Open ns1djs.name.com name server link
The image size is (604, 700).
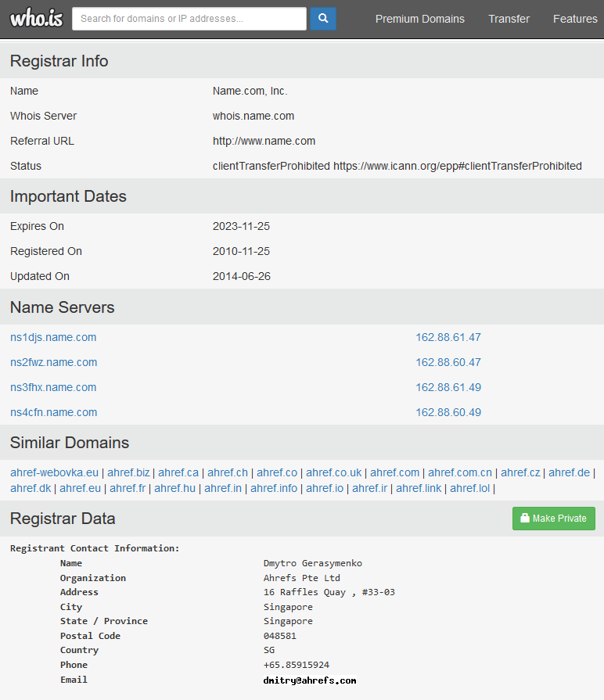pos(53,337)
